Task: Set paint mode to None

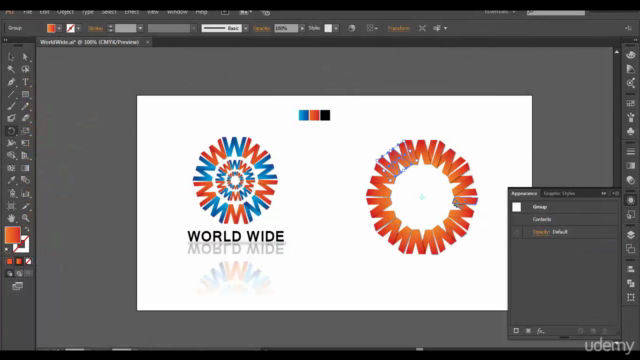Action: pos(28,261)
